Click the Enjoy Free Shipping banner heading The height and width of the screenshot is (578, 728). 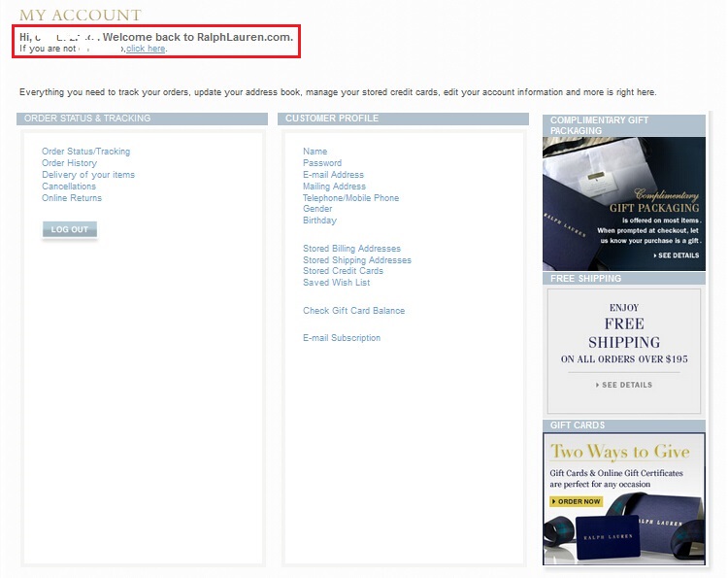click(x=624, y=333)
